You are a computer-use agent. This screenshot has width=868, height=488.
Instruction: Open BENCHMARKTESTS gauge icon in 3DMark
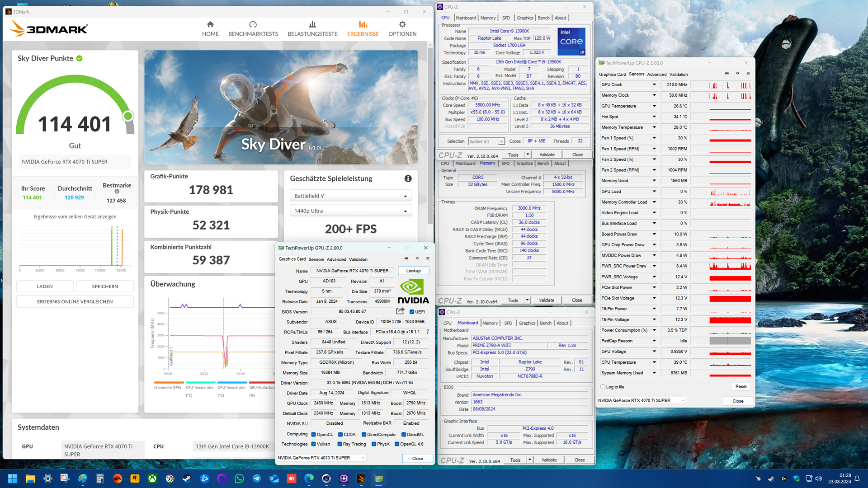pos(253,24)
